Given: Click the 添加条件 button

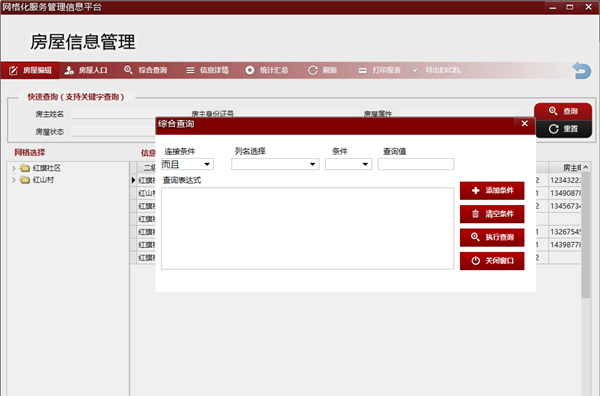Looking at the screenshot, I should click(x=492, y=191).
